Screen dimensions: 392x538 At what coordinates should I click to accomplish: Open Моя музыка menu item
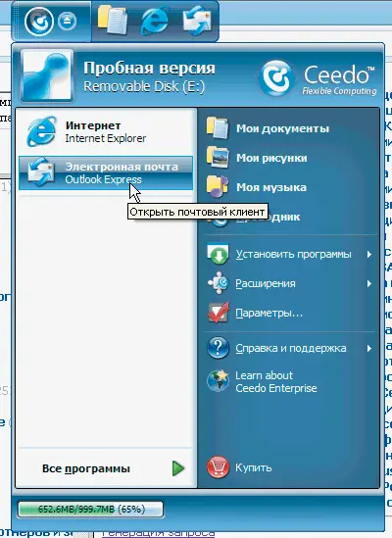click(x=289, y=187)
